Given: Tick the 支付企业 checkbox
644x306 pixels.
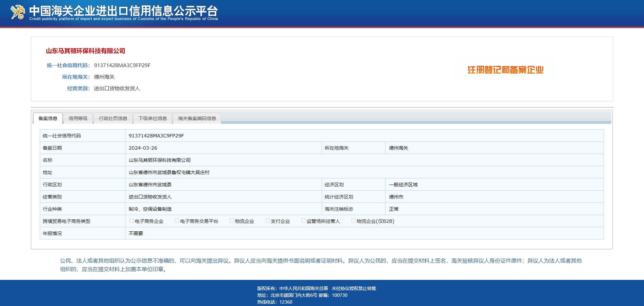Looking at the screenshot, I should [x=268, y=221].
